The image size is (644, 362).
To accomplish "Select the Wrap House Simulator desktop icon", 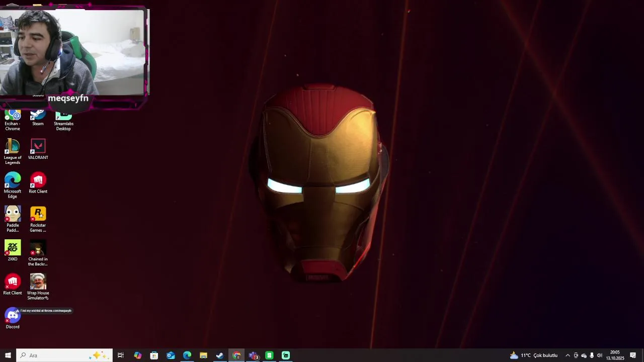I will pyautogui.click(x=38, y=287).
